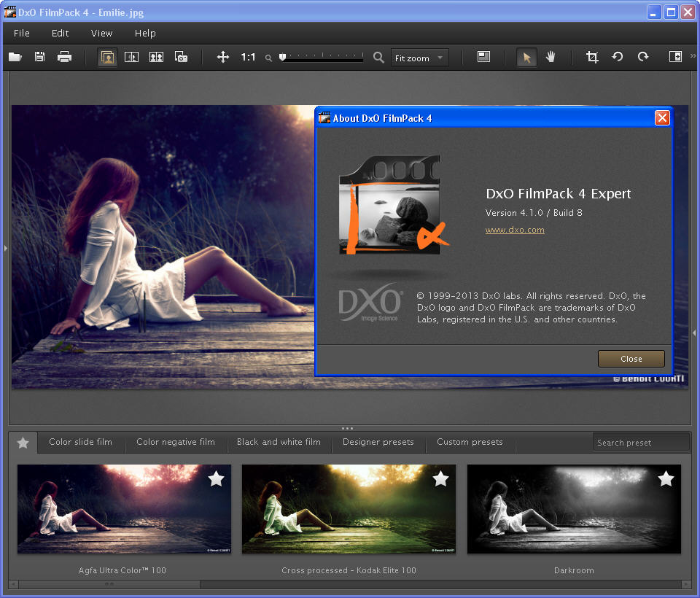Click Close in the About dialog
Viewport: 700px width, 598px height.
[x=631, y=359]
